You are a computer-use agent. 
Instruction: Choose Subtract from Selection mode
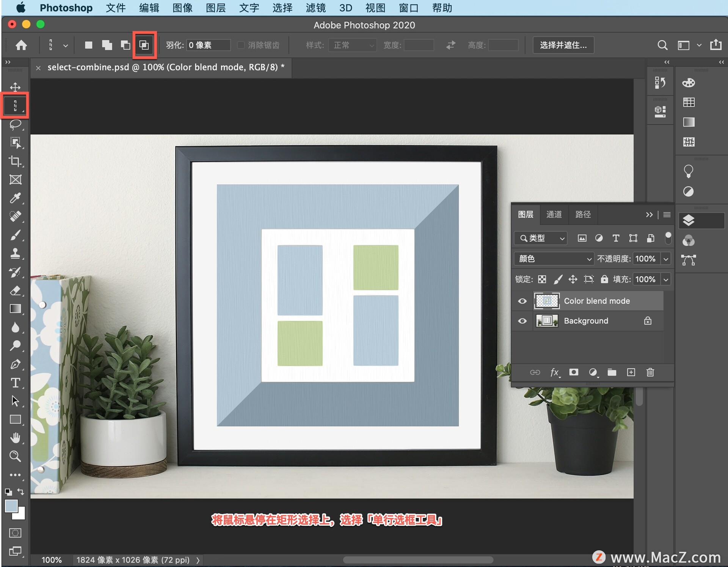(126, 45)
